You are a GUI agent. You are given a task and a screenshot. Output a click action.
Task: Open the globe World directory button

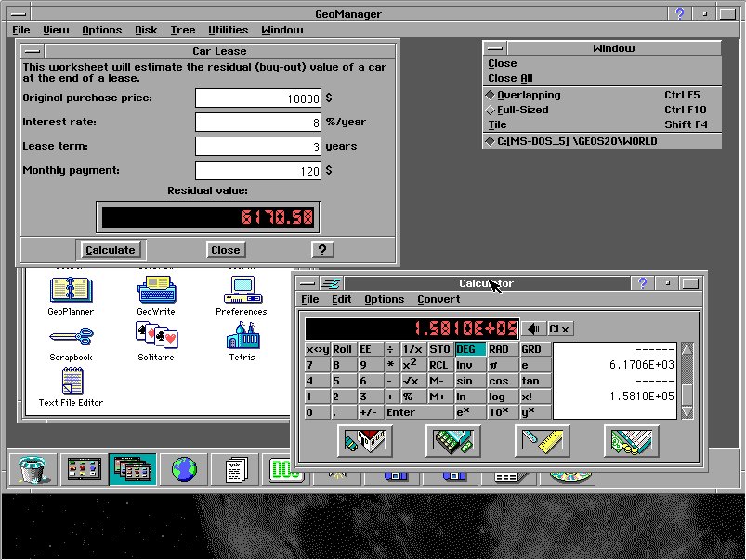184,469
